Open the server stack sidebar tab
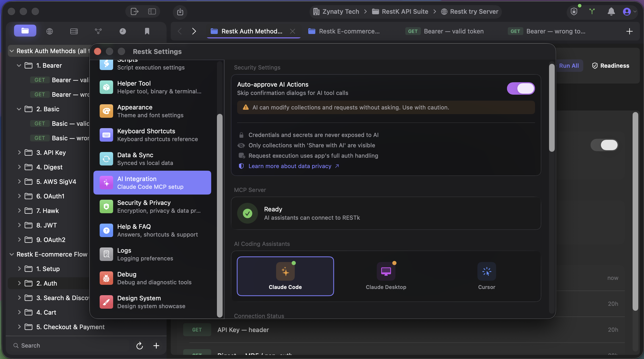The width and height of the screenshot is (644, 359). click(74, 31)
